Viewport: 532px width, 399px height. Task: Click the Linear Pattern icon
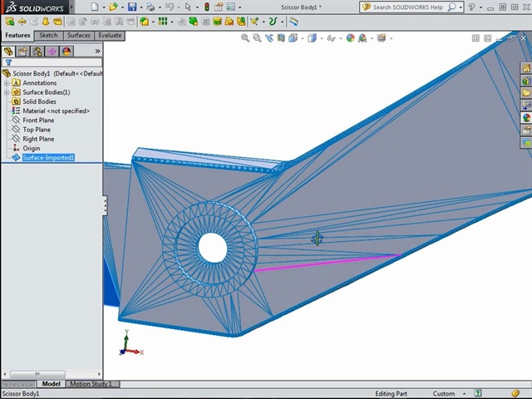(x=163, y=22)
